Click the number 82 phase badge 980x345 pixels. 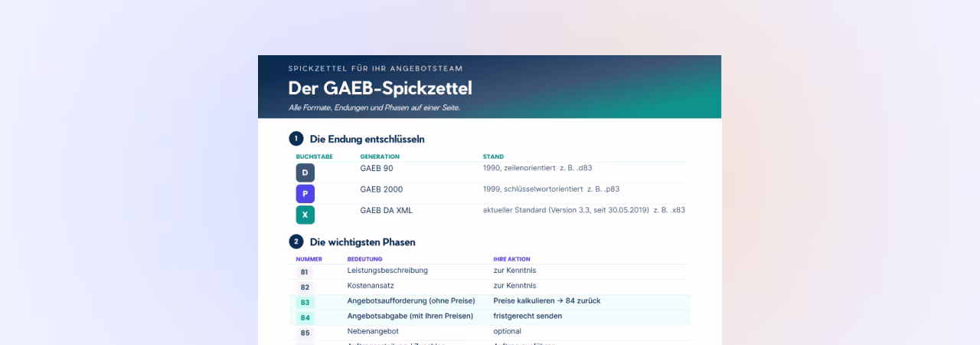(305, 287)
